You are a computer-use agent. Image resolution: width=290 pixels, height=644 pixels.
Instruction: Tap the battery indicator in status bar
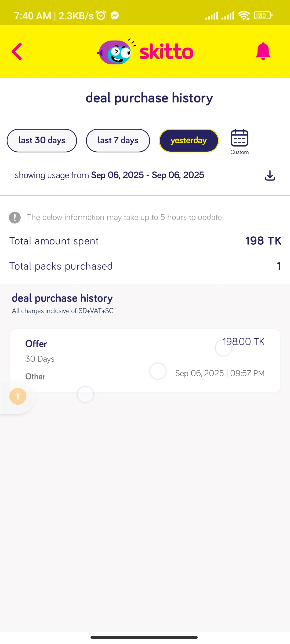coord(263,16)
